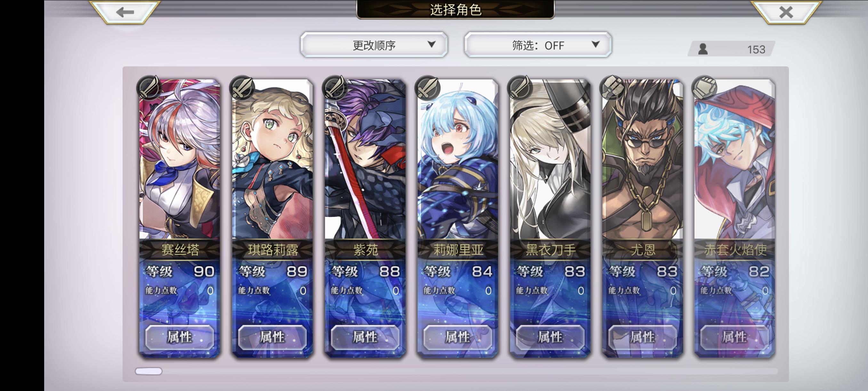Screen dimensions: 868x391
Task: Close the character selection screen
Action: point(786,12)
